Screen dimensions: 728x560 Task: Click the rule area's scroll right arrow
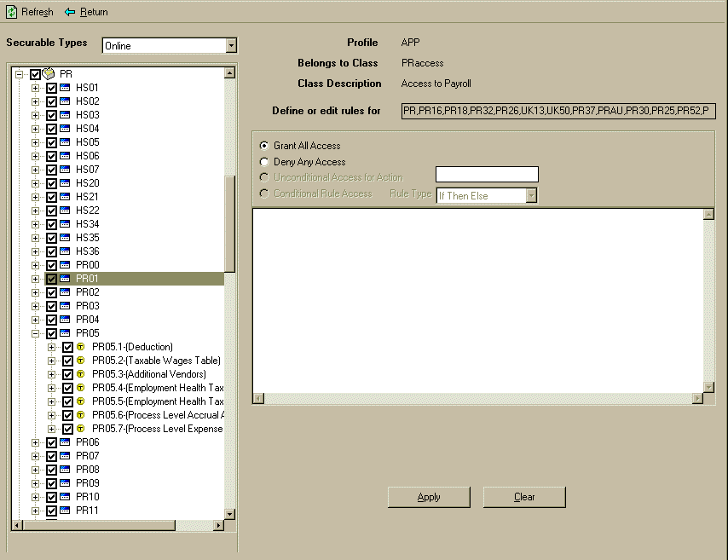[x=697, y=398]
